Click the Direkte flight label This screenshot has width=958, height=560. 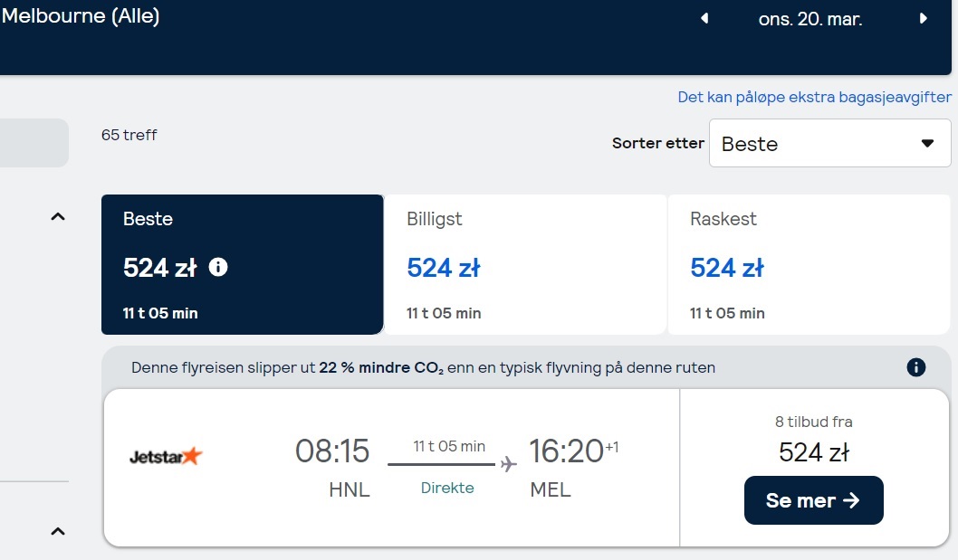click(447, 488)
